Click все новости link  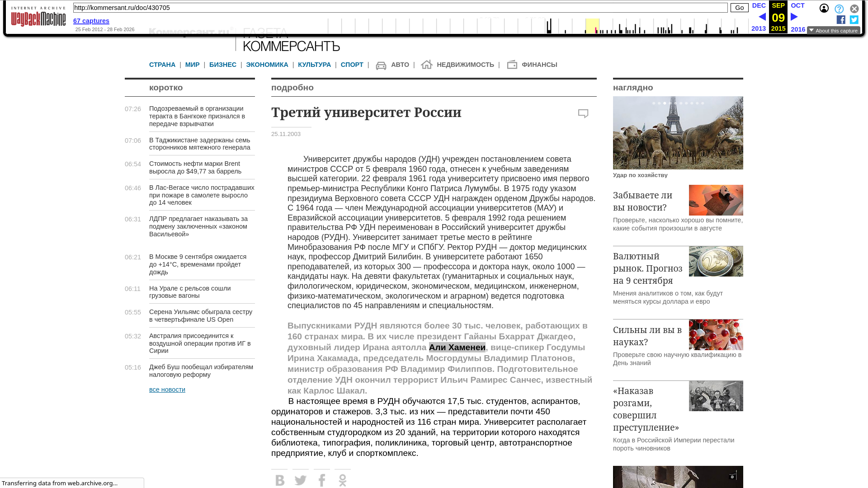point(167,390)
